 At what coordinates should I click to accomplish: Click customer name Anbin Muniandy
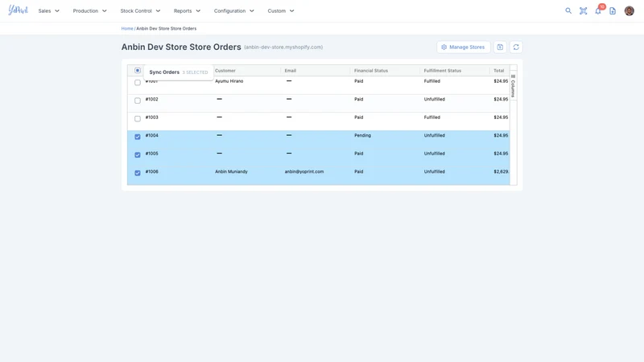tap(231, 171)
